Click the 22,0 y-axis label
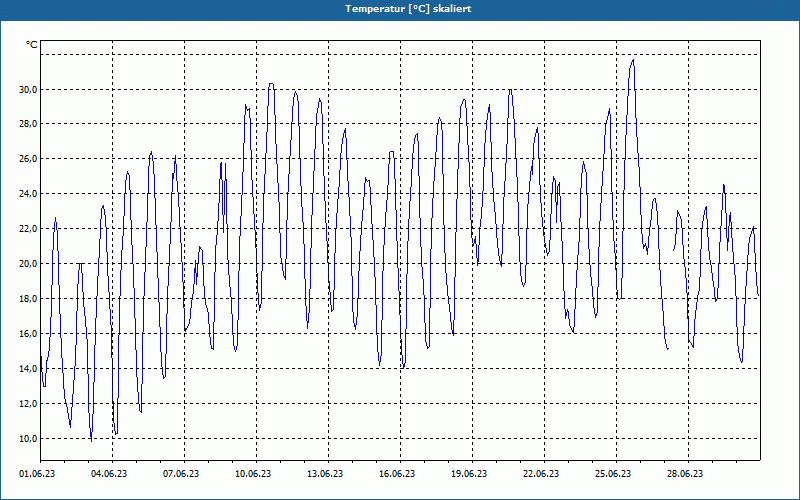The width and height of the screenshot is (800, 500). pyautogui.click(x=28, y=229)
